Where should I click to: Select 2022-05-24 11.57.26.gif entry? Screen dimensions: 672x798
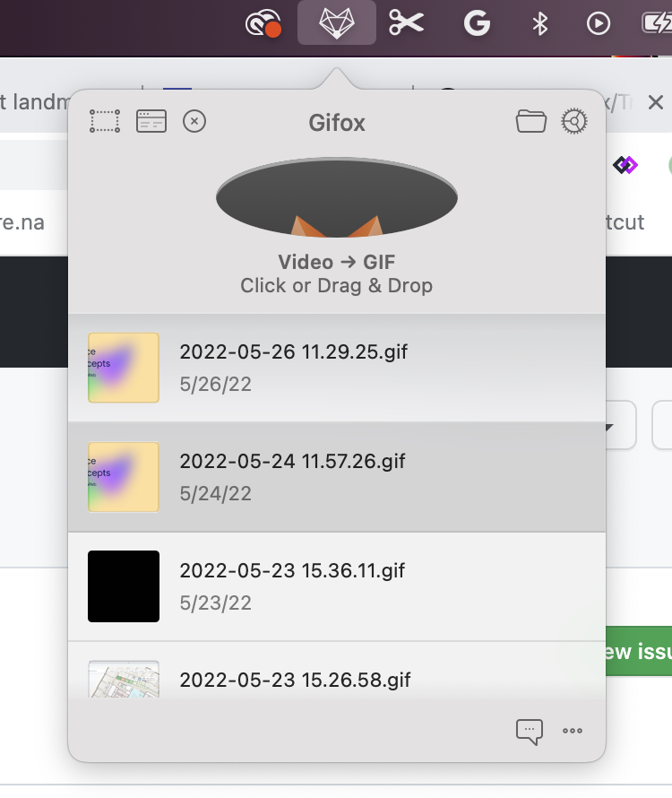coord(337,477)
